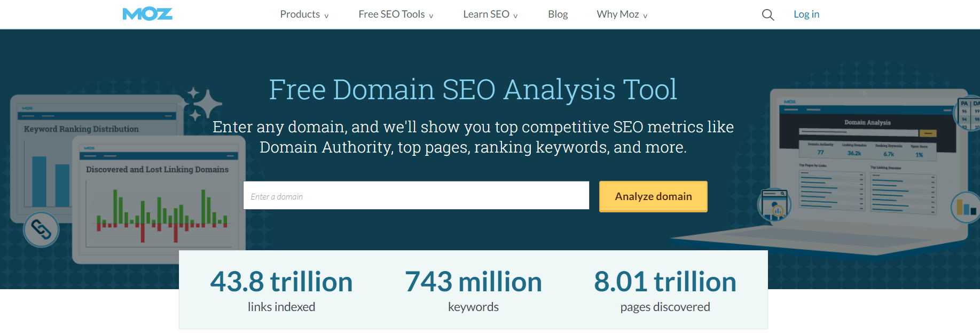The width and height of the screenshot is (980, 334).
Task: Expand the Products menu
Action: (x=304, y=14)
